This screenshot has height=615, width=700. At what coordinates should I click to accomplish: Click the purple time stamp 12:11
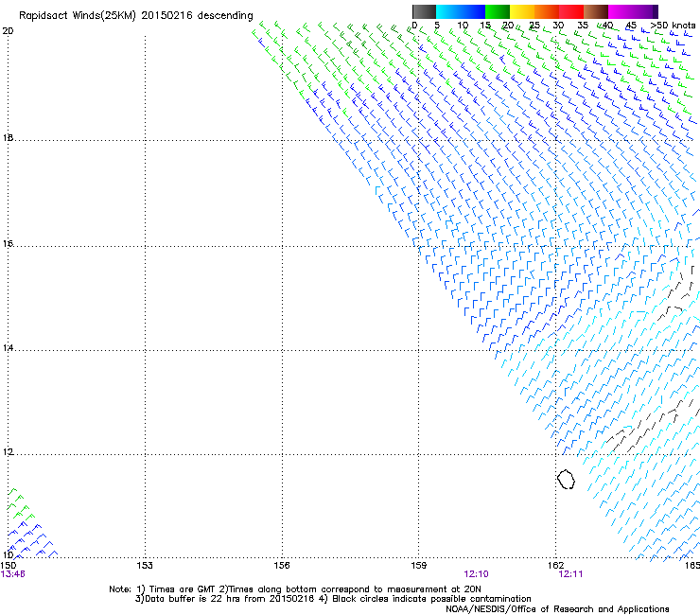coord(570,574)
